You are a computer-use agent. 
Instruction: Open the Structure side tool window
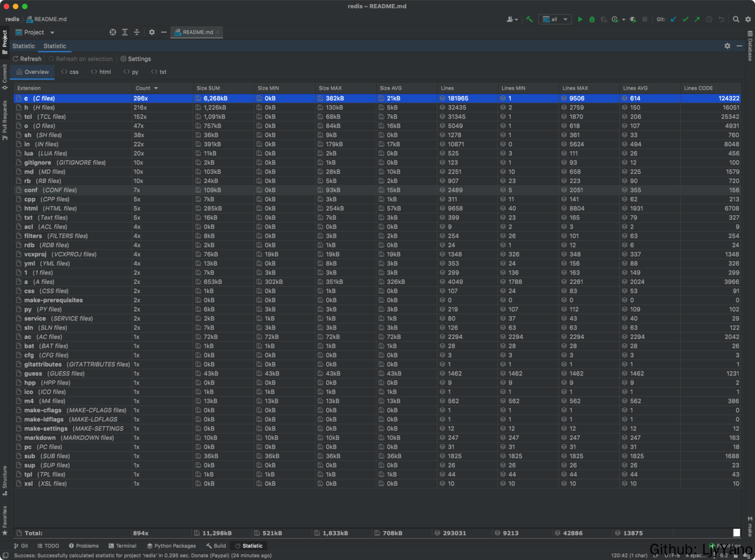coord(5,481)
